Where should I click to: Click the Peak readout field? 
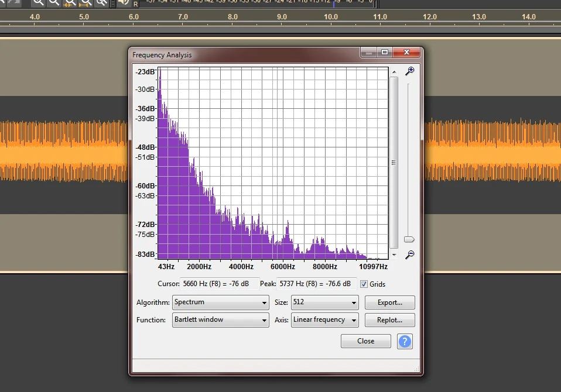(316, 284)
